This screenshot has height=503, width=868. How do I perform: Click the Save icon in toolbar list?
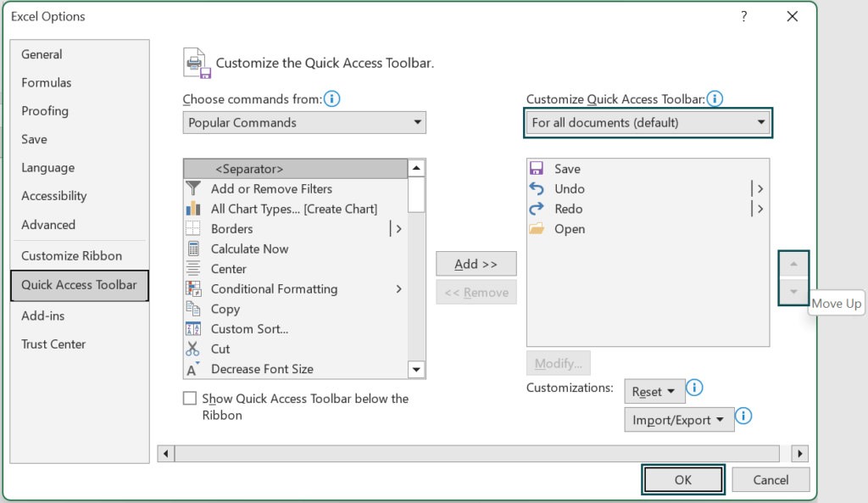click(x=537, y=168)
